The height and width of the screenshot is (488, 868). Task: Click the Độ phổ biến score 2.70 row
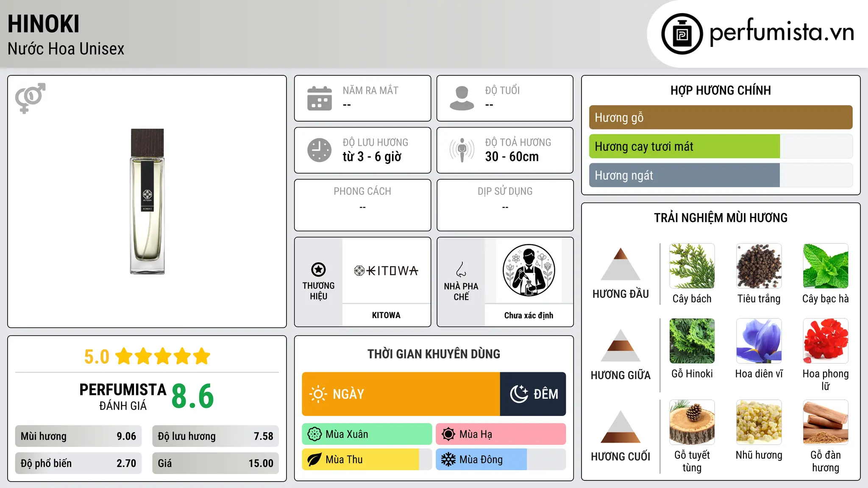78,463
